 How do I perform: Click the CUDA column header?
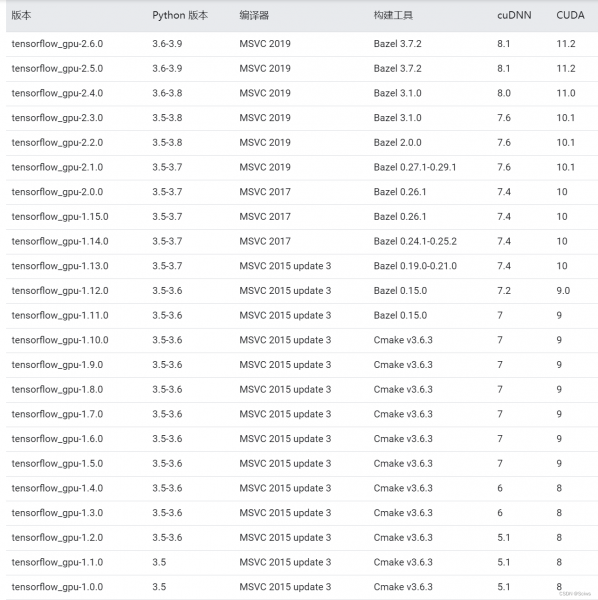(570, 15)
